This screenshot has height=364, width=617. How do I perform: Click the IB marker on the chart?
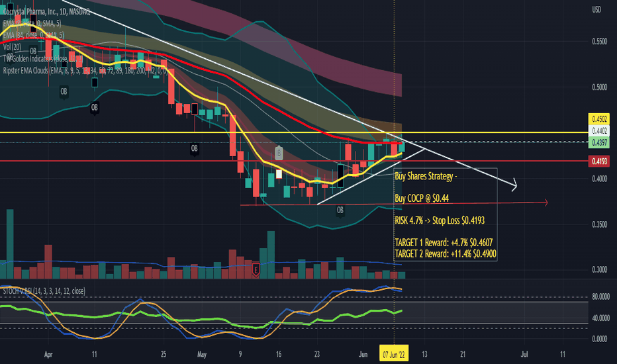pos(279,153)
